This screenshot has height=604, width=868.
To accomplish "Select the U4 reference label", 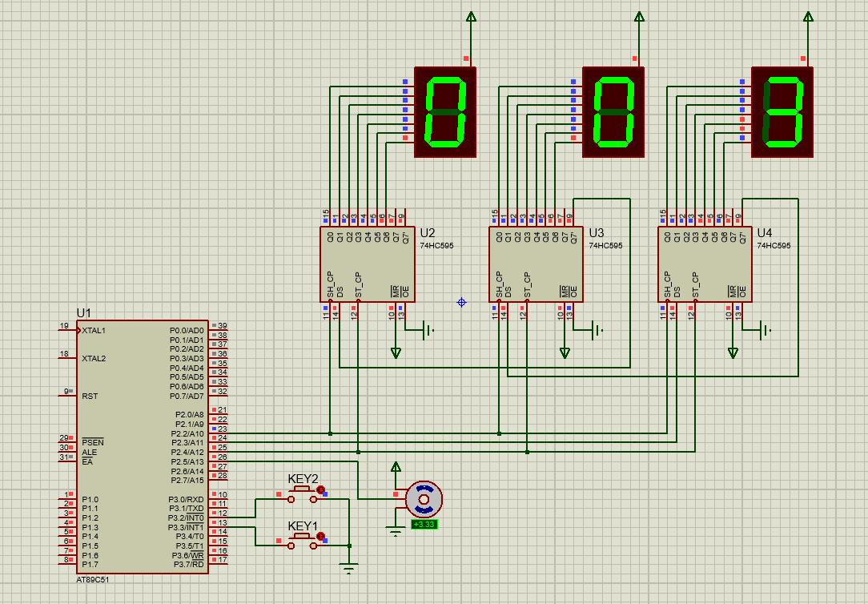I will (x=765, y=233).
